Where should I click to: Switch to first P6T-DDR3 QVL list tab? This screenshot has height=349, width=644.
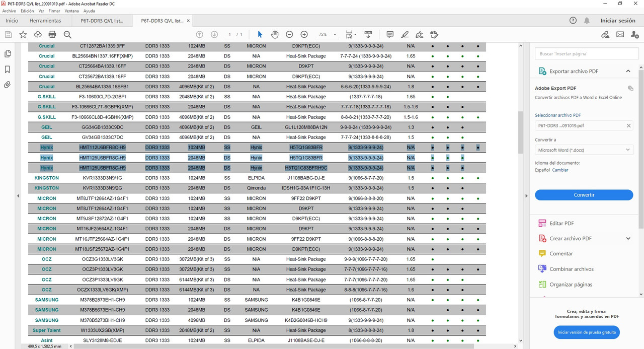point(102,21)
